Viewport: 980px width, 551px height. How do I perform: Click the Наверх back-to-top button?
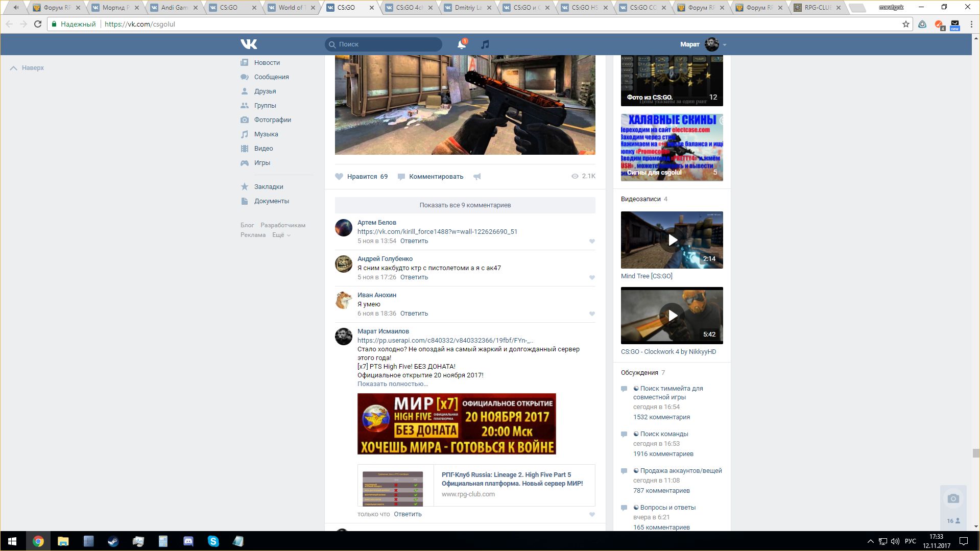[27, 68]
